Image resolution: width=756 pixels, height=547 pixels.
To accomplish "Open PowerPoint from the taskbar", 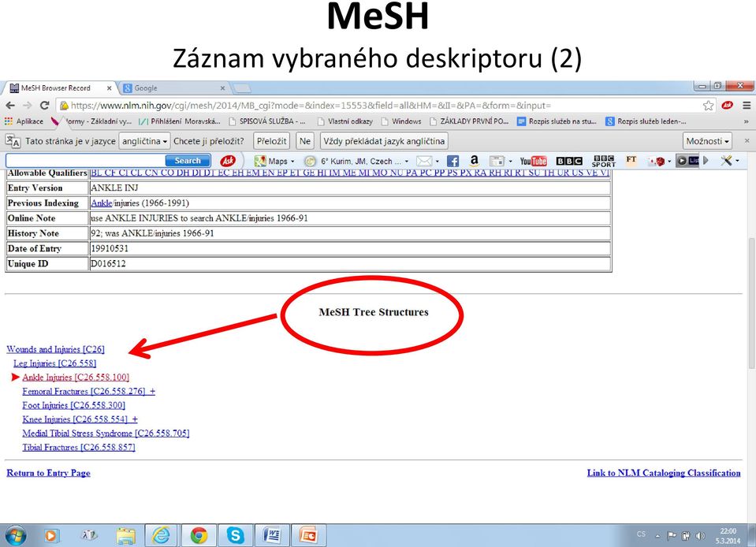I will click(308, 535).
